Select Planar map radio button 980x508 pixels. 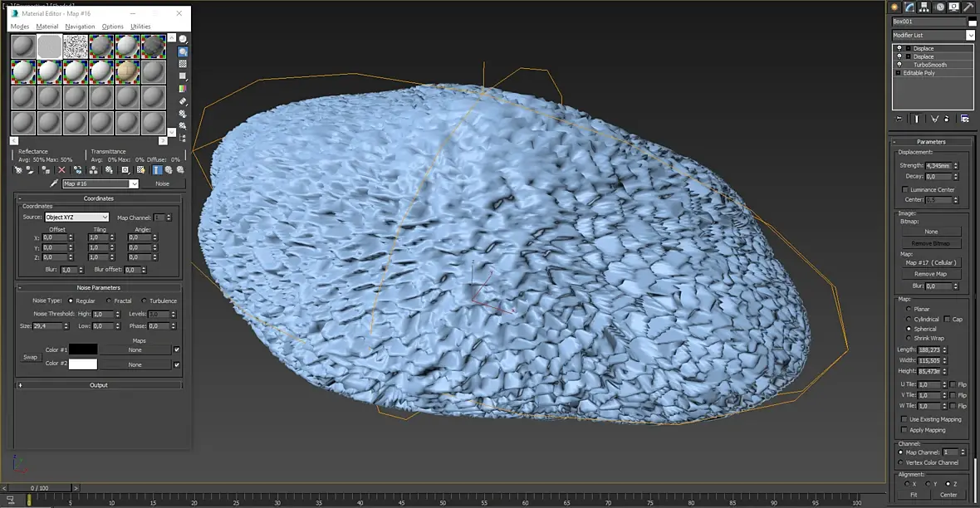point(908,309)
